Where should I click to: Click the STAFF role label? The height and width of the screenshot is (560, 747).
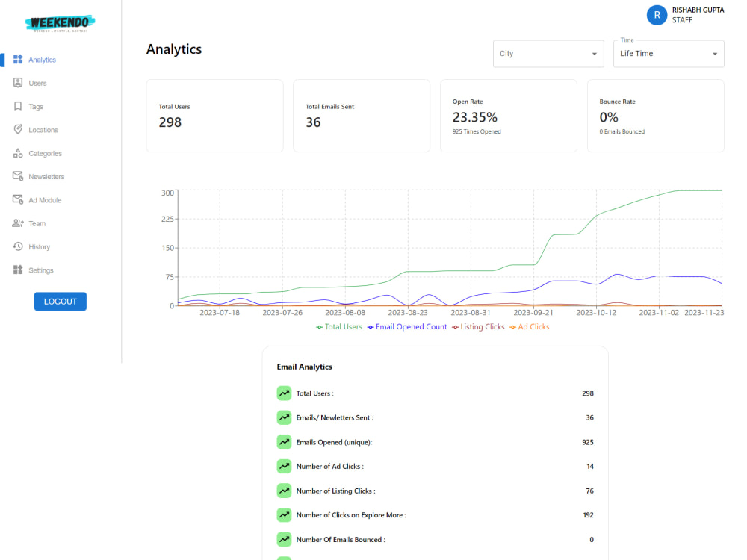pyautogui.click(x=682, y=20)
